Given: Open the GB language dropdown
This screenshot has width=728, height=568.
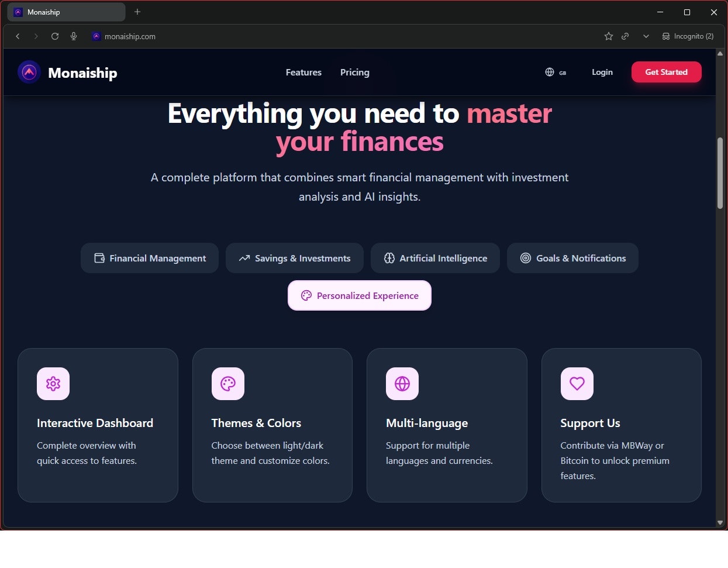Looking at the screenshot, I should pyautogui.click(x=556, y=73).
